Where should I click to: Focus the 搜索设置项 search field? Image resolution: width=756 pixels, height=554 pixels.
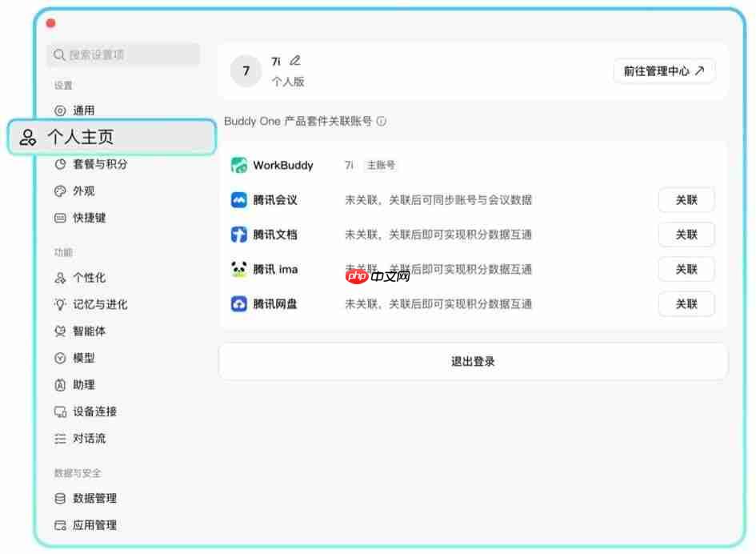(123, 55)
